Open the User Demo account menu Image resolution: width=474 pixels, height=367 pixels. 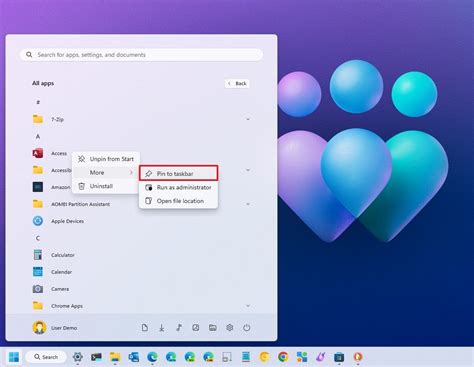tap(55, 328)
